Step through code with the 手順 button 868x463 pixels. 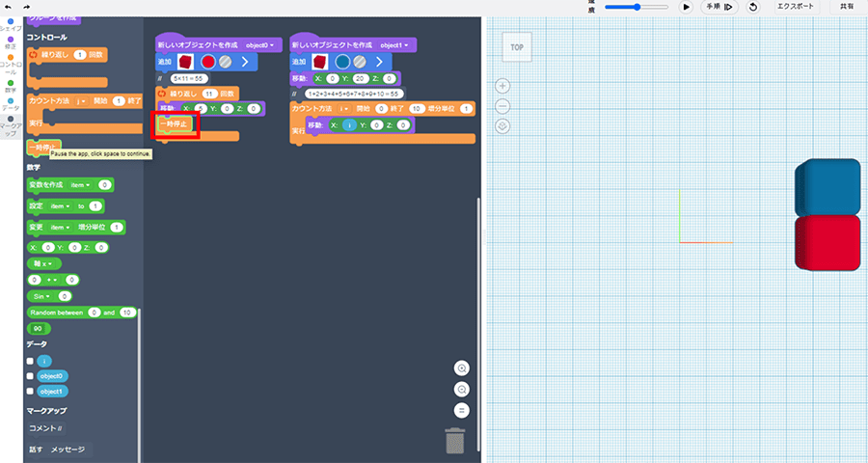click(719, 7)
